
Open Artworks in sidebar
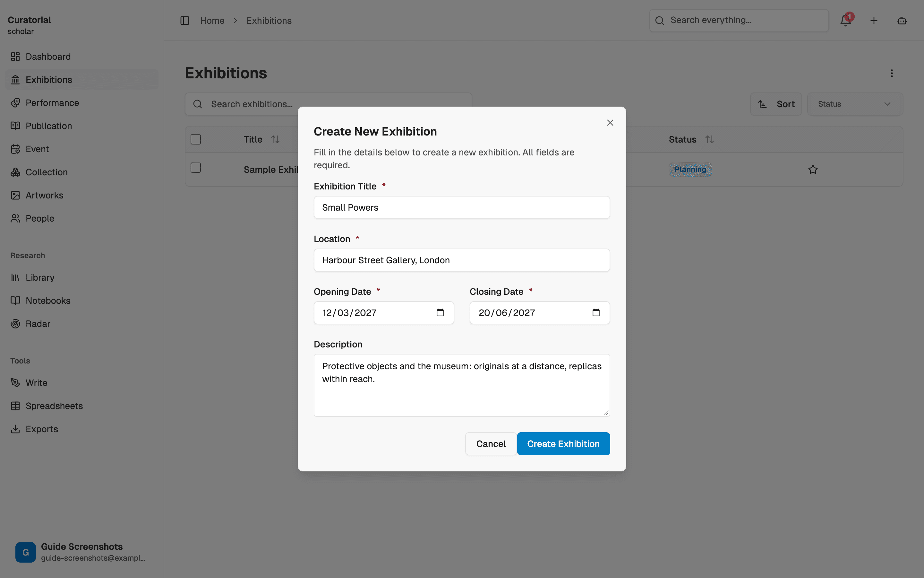(82, 195)
